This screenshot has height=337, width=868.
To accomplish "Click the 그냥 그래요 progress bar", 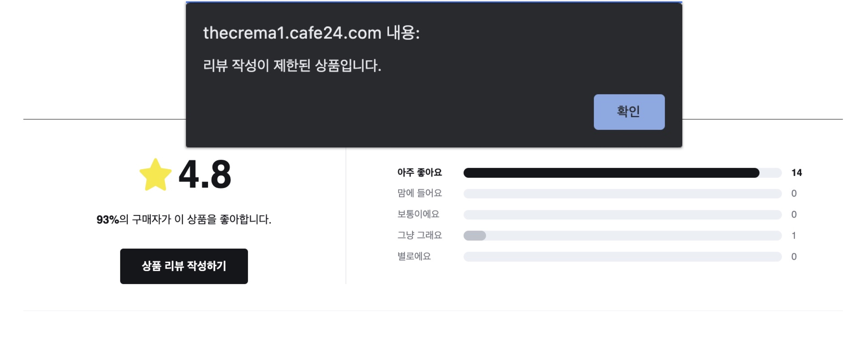I will click(x=622, y=235).
